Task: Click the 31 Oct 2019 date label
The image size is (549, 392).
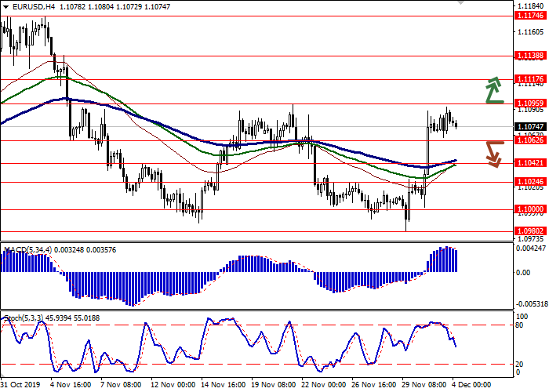Action: click(21, 386)
